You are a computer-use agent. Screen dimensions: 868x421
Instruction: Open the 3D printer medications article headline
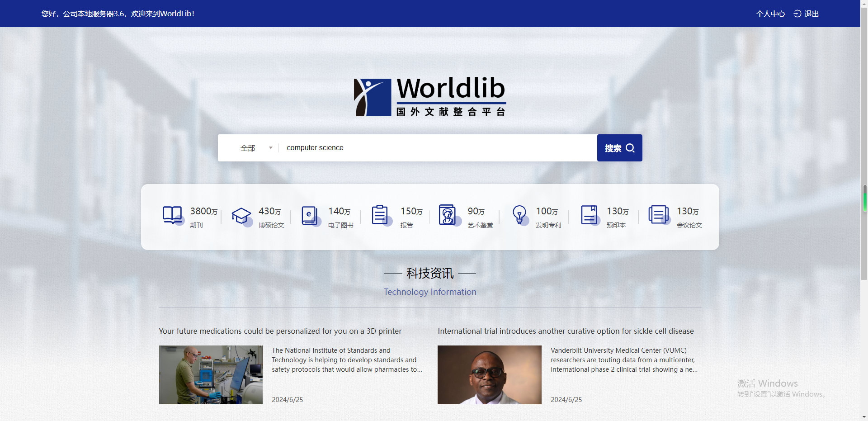280,331
